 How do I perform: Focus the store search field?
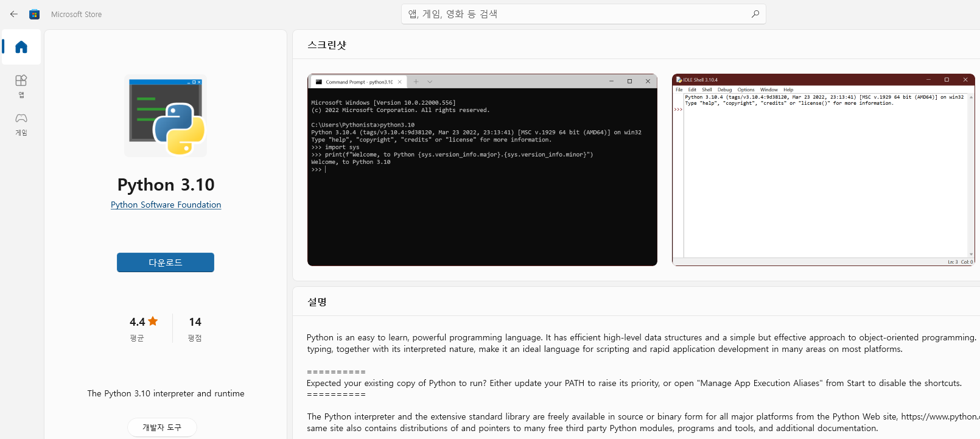click(583, 14)
